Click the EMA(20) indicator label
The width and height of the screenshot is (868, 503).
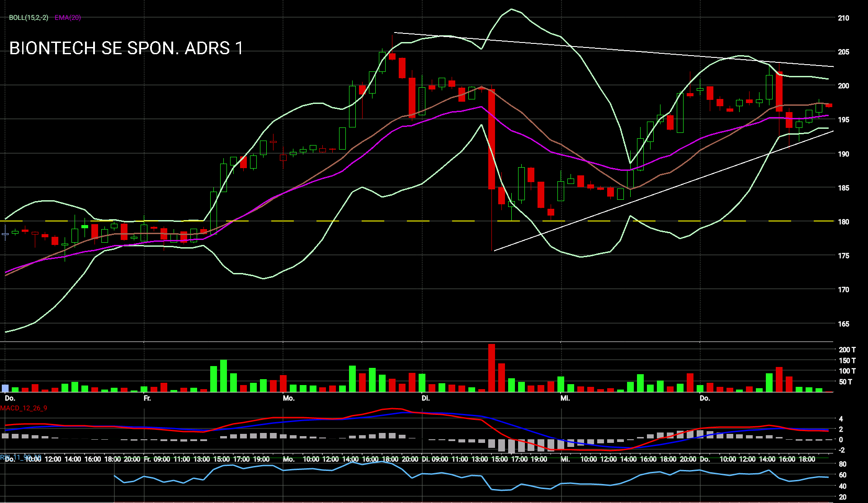[x=68, y=18]
